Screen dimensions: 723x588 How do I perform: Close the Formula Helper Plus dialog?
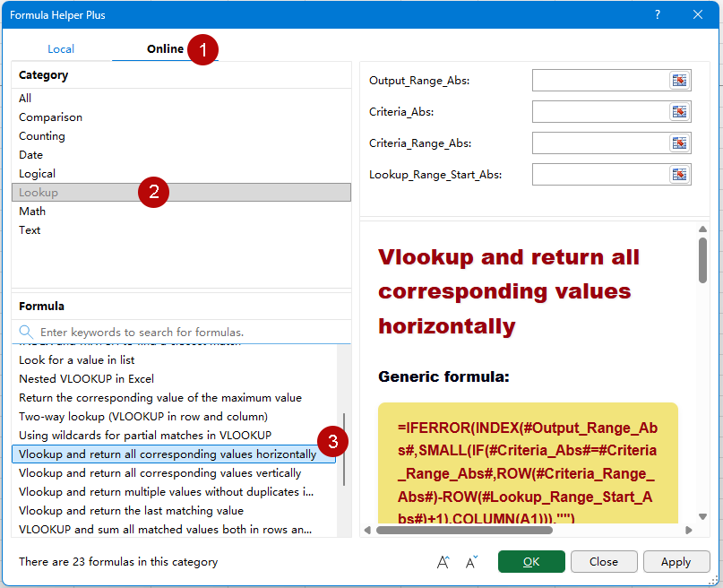[x=698, y=14]
